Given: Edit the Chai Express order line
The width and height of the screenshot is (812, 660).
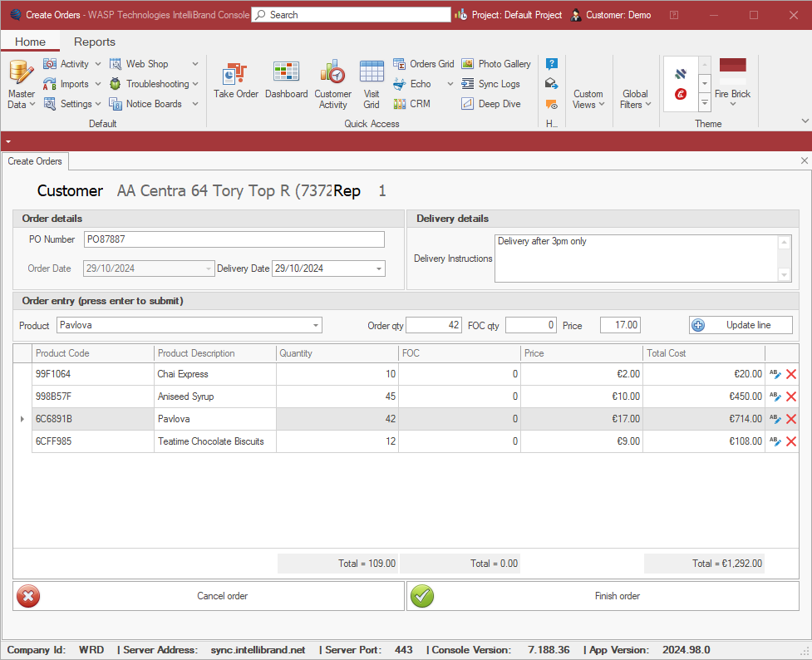Looking at the screenshot, I should (x=775, y=374).
